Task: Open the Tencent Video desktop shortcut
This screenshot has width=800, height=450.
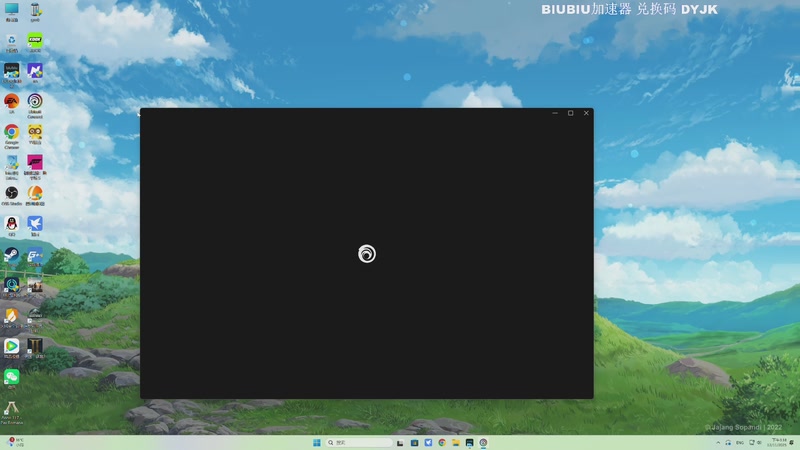Action: pyautogui.click(x=11, y=348)
